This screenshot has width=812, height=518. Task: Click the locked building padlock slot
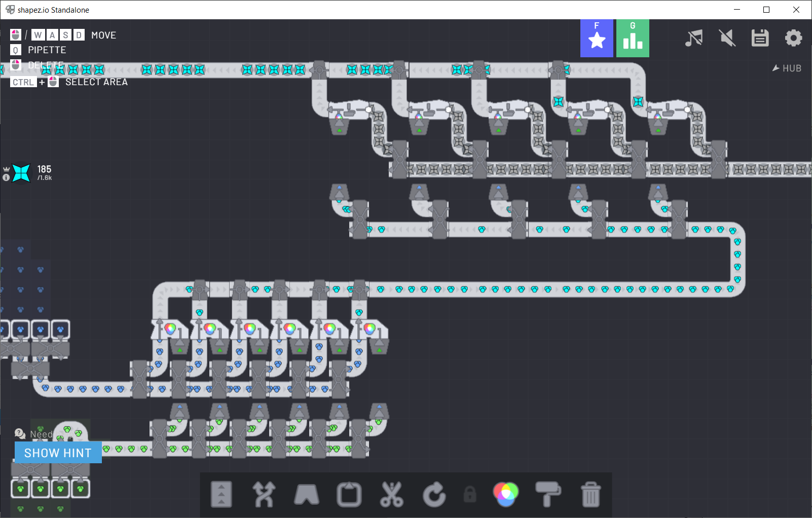click(470, 494)
